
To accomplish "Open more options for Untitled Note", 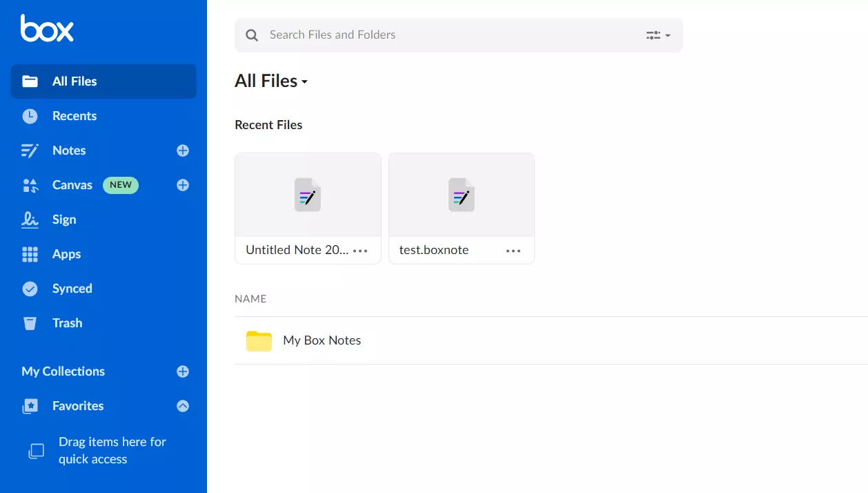I will (x=360, y=251).
